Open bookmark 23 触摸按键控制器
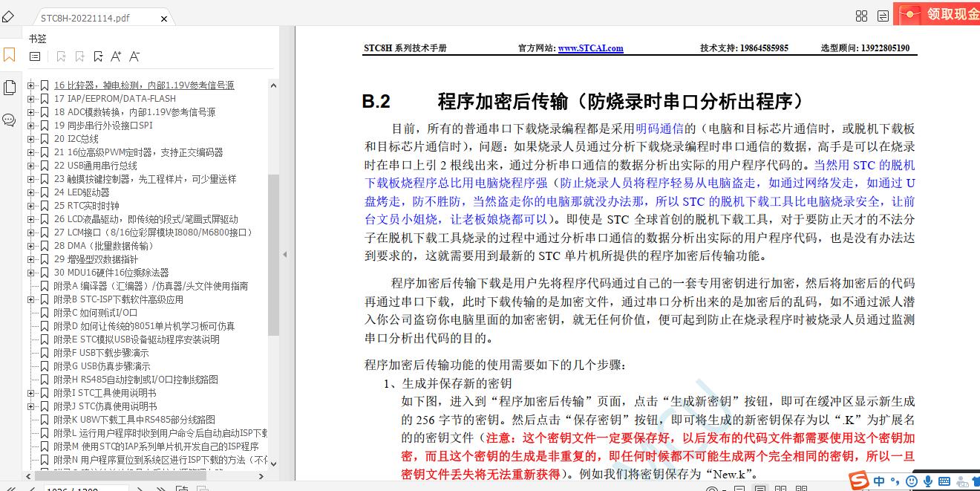Image resolution: width=980 pixels, height=491 pixels. click(x=145, y=179)
